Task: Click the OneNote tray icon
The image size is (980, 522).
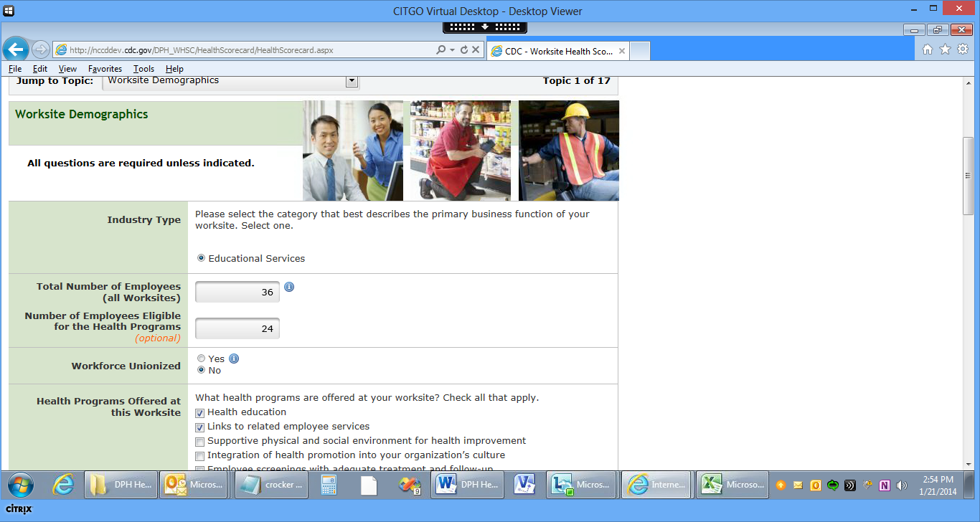Action: 885,485
